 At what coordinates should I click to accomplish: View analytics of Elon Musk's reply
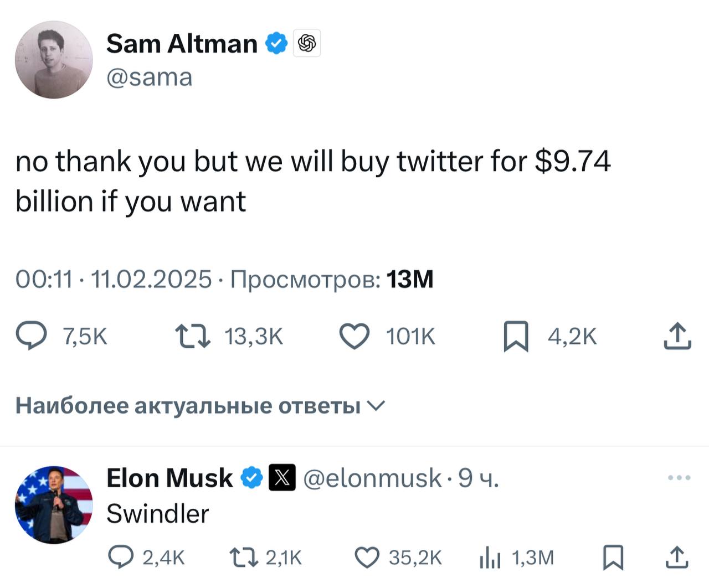[x=490, y=558]
